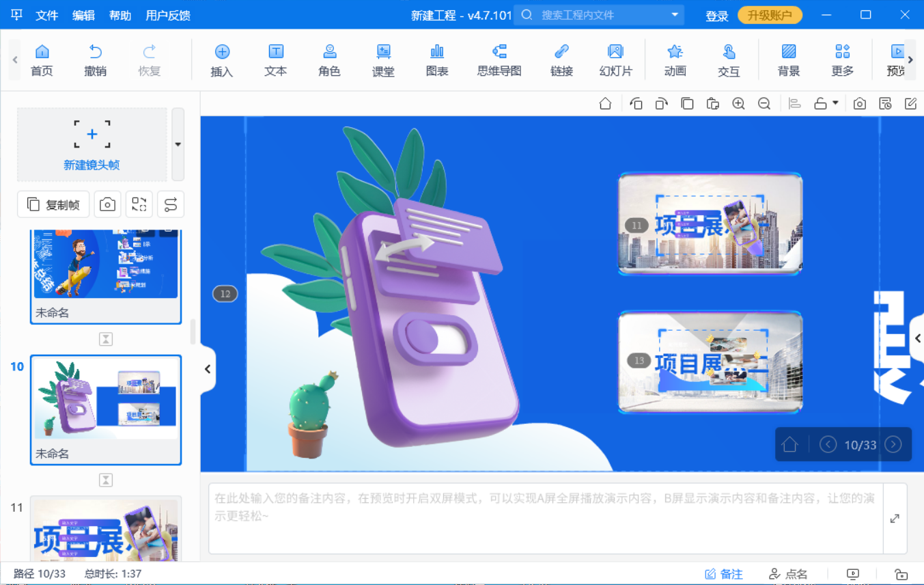Expand the right side panel arrow
This screenshot has width=924, height=585.
pos(917,338)
